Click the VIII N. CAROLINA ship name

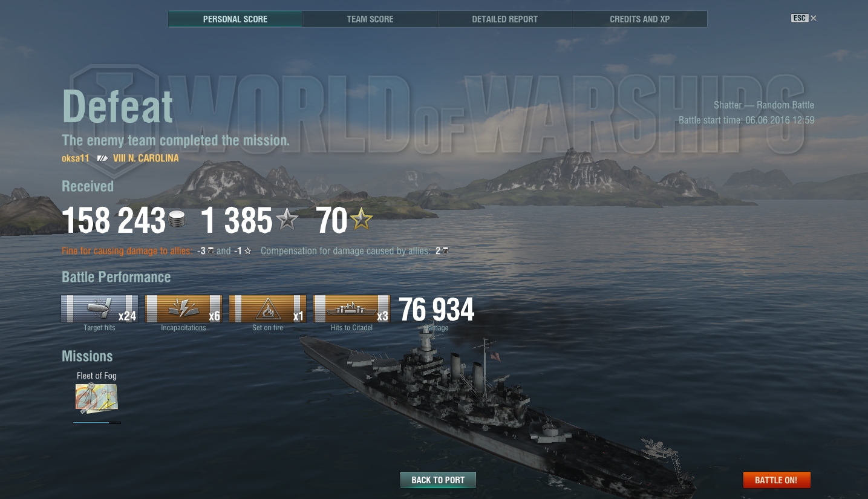[x=146, y=158]
